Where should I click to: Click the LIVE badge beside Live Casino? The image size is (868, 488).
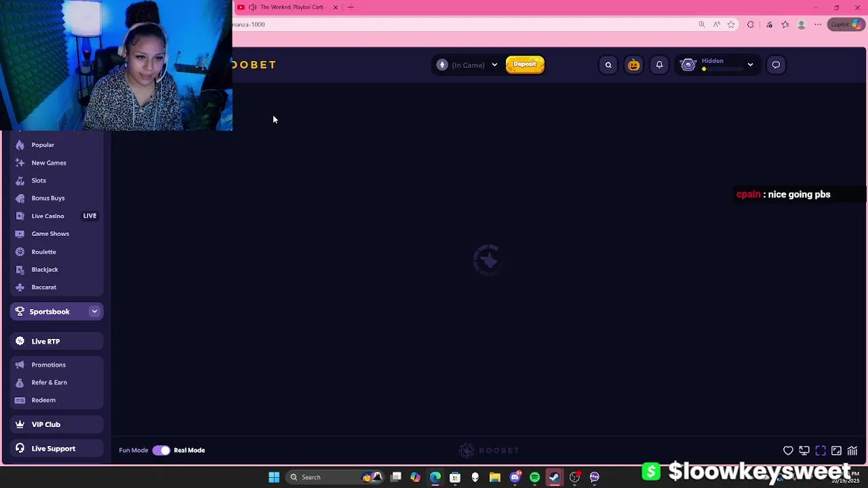[90, 216]
